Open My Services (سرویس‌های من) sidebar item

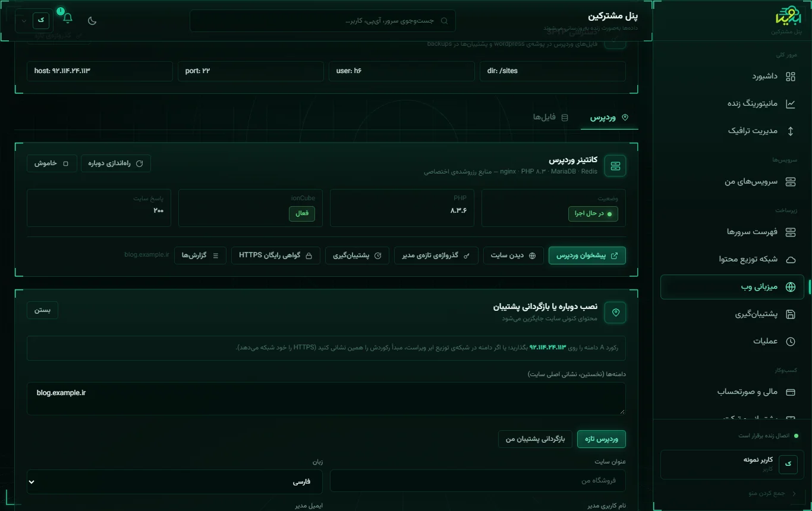point(732,182)
